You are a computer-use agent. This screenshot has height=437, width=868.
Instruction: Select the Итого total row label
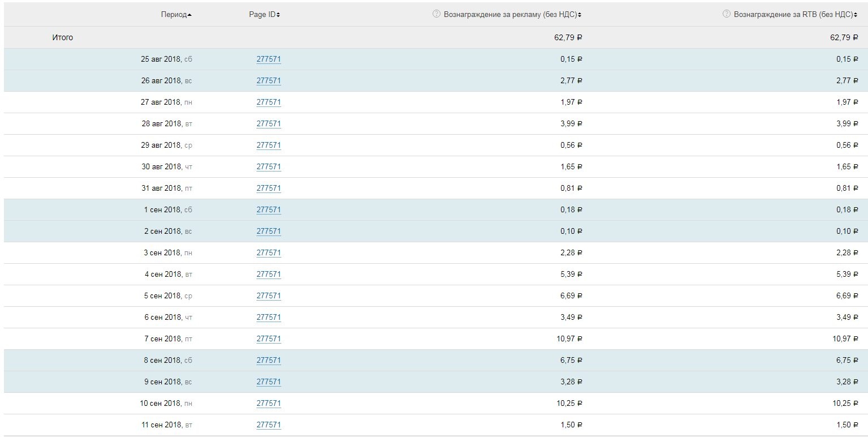tap(63, 38)
